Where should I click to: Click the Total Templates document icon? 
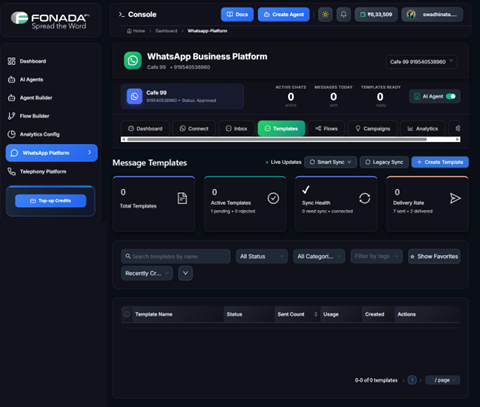182,198
